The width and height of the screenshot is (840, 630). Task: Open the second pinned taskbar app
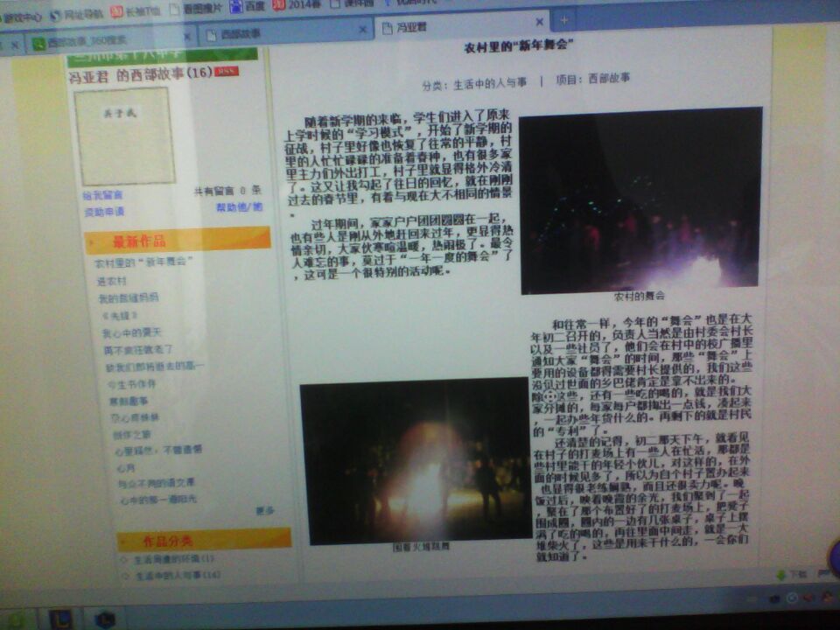[x=60, y=619]
